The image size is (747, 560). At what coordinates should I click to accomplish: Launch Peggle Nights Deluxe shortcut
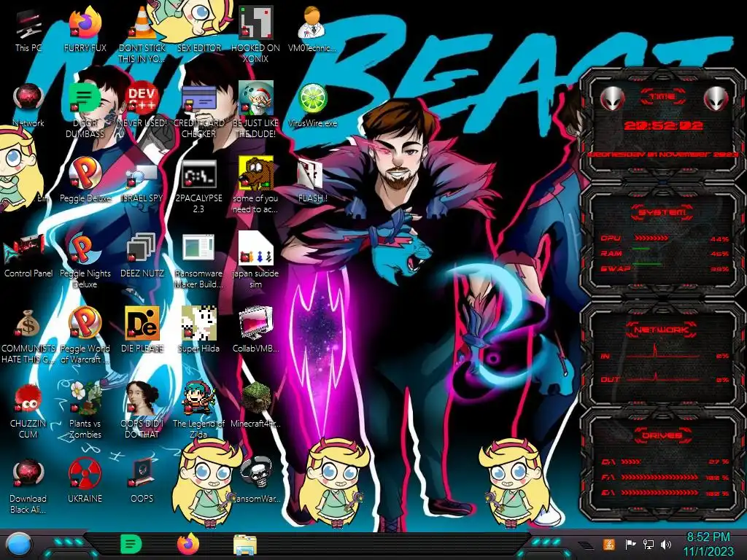point(85,260)
